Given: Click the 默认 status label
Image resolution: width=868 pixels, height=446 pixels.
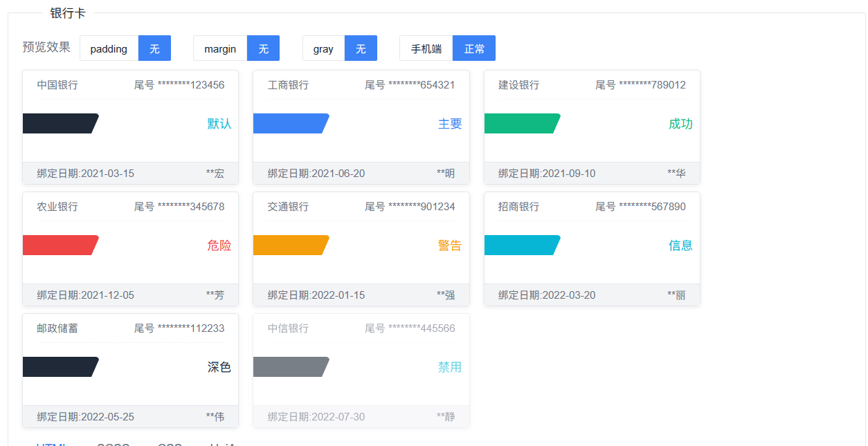Looking at the screenshot, I should point(219,124).
